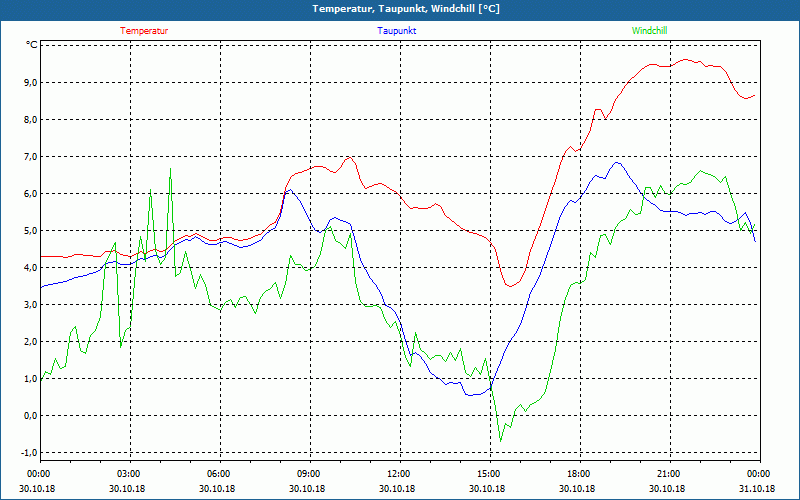This screenshot has width=800, height=500.
Task: Click the 5,0 value on the y-axis
Action: pos(31,231)
